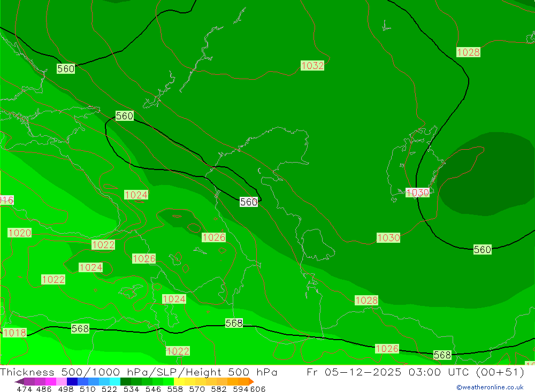Select the map title 'Thickness 500/1000 hPa/SLP/Height 500 hPa'

[139, 372]
